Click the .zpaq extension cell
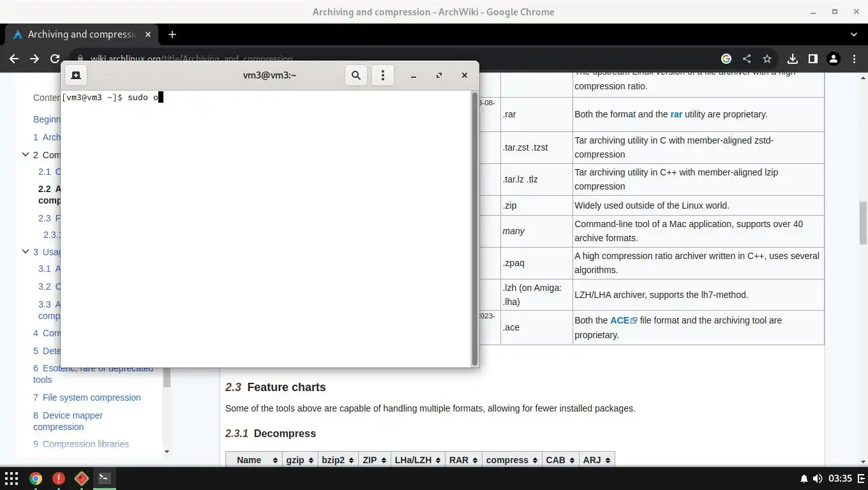The width and height of the screenshot is (868, 490). (536, 263)
